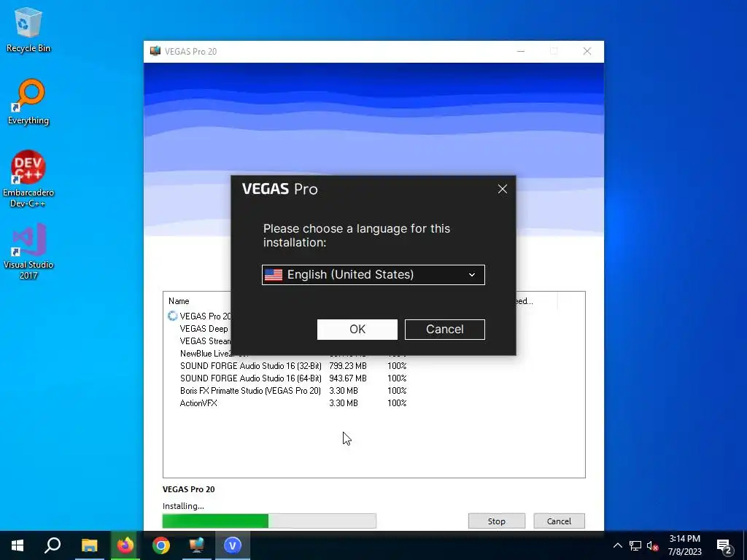Click the VEGAS Stream list entry
Viewport: 747px width, 560px height.
pos(206,341)
